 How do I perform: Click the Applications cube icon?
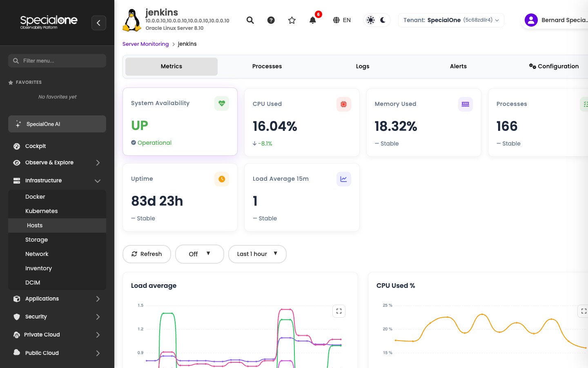tap(17, 298)
